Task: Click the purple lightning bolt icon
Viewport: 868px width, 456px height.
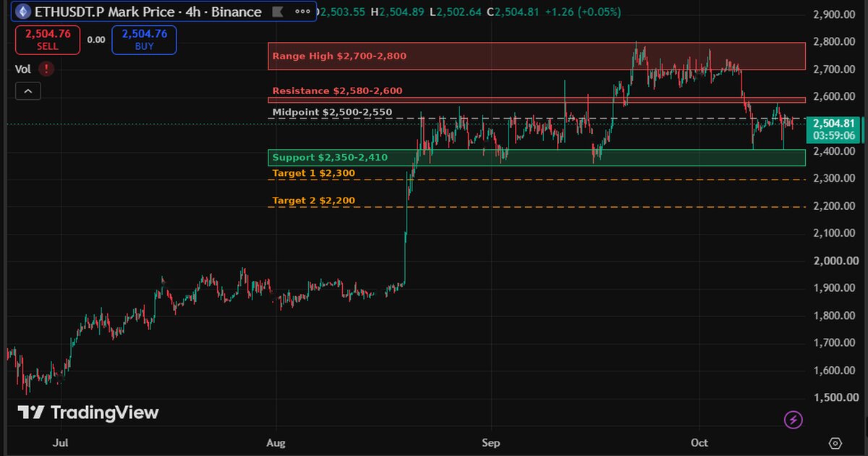Action: pyautogui.click(x=793, y=418)
